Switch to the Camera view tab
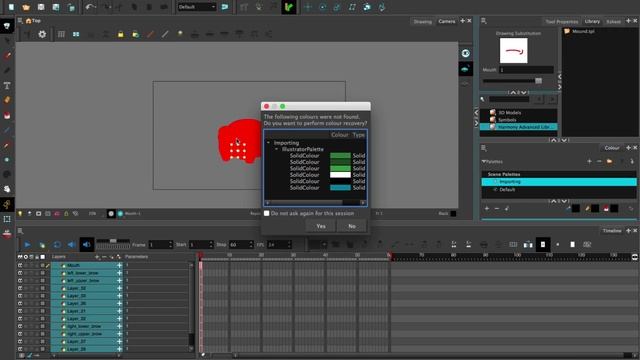Viewport: 640px width, 360px height. (447, 21)
